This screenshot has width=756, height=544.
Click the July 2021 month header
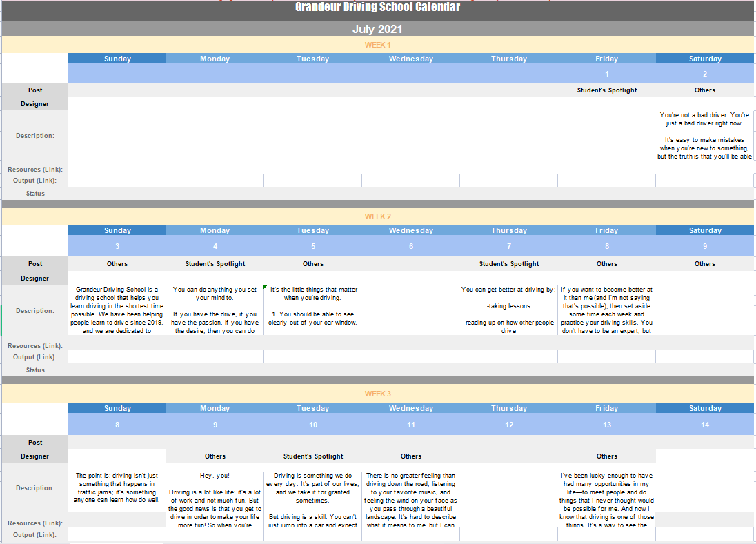tap(377, 29)
